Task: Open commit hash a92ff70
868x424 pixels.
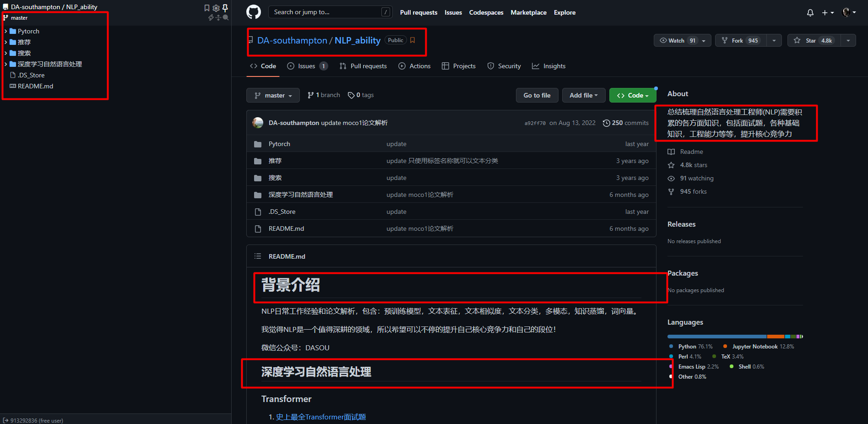Action: click(x=535, y=123)
